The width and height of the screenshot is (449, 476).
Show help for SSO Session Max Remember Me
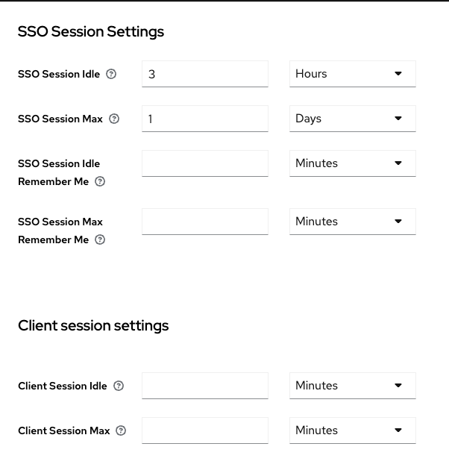(x=100, y=239)
